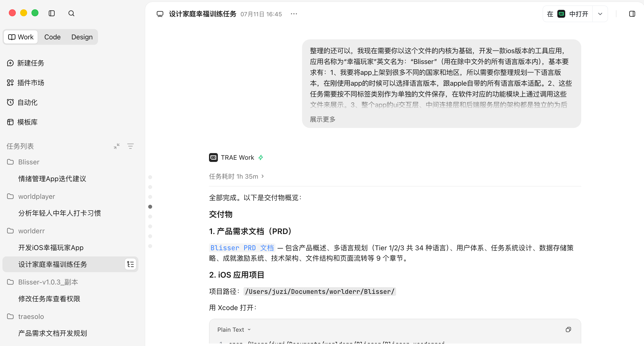Switch to the Code tab

(x=52, y=37)
